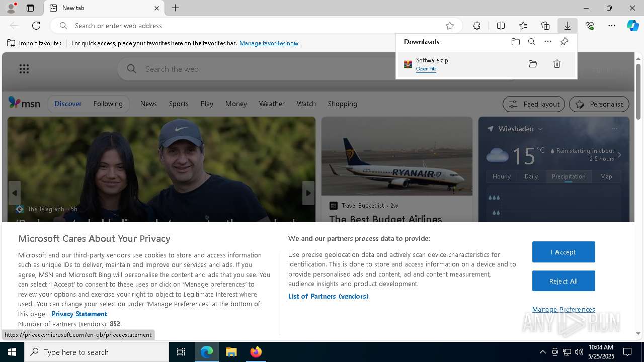Open the Ryanair budget airlines article image
644x362 pixels.
point(397,156)
